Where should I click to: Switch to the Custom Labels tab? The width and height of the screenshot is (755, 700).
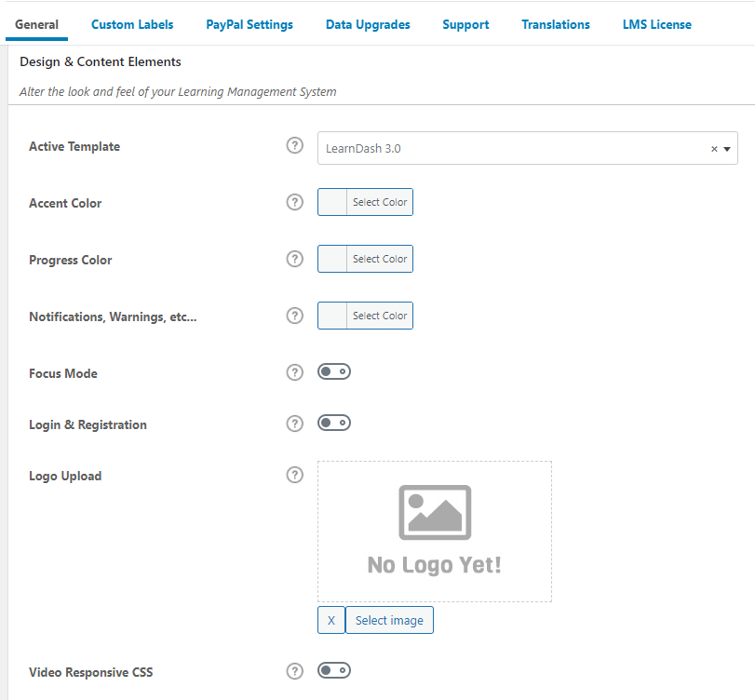click(x=132, y=24)
